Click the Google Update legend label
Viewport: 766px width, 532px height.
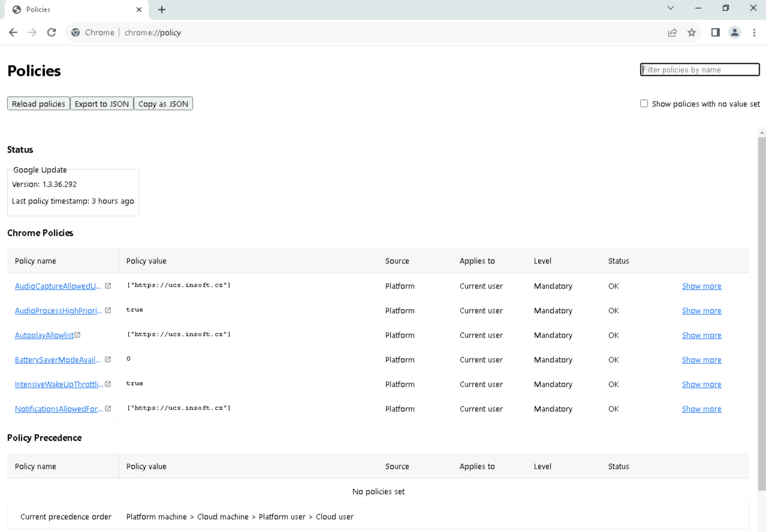click(x=40, y=170)
